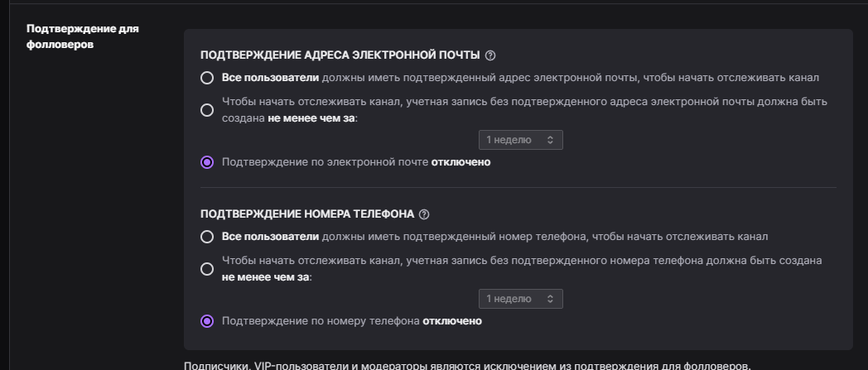Click the footer note about subscribers and VIPs

pos(467,366)
